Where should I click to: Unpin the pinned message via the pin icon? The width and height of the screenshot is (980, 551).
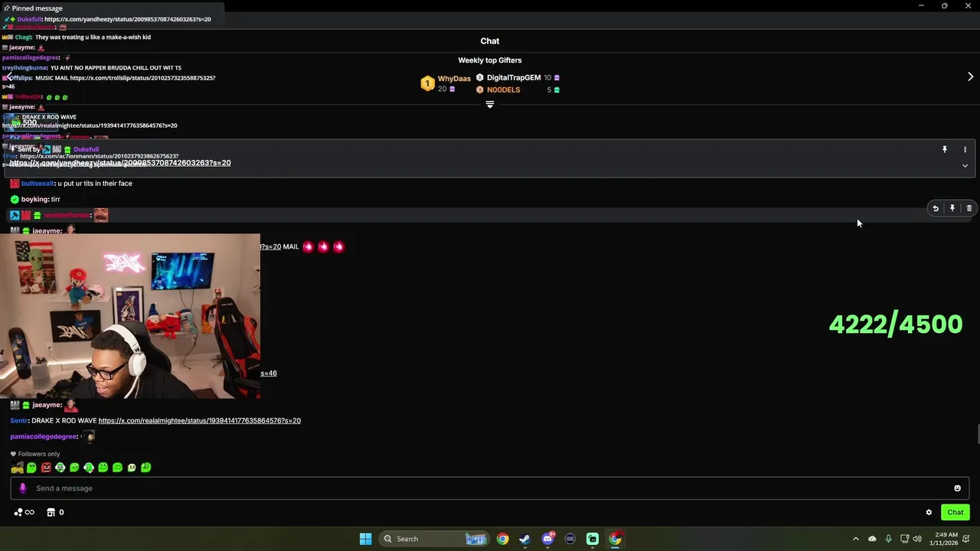[x=945, y=149]
